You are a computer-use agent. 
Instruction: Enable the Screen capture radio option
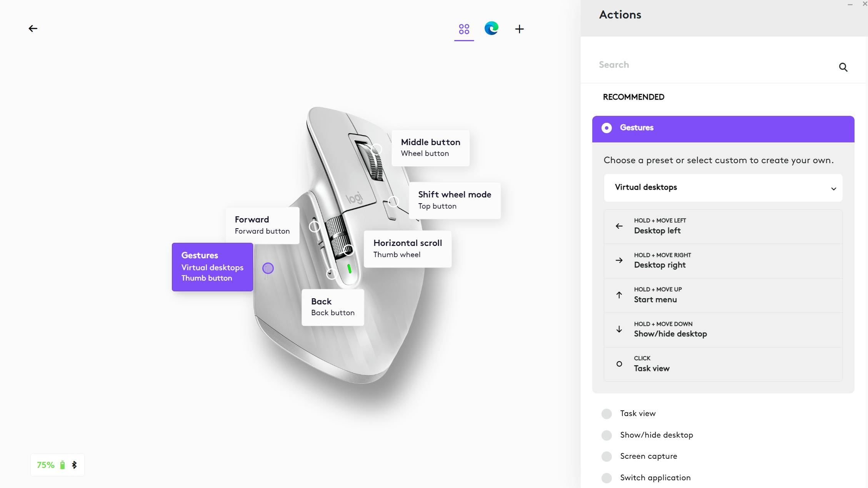(606, 456)
